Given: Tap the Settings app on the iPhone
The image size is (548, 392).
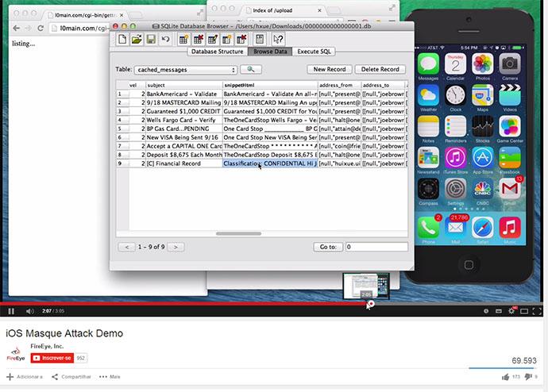Looking at the screenshot, I should 455,189.
